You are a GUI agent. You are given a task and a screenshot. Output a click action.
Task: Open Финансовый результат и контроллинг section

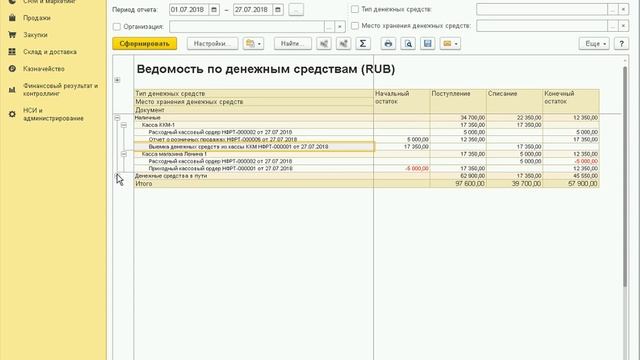click(60, 89)
